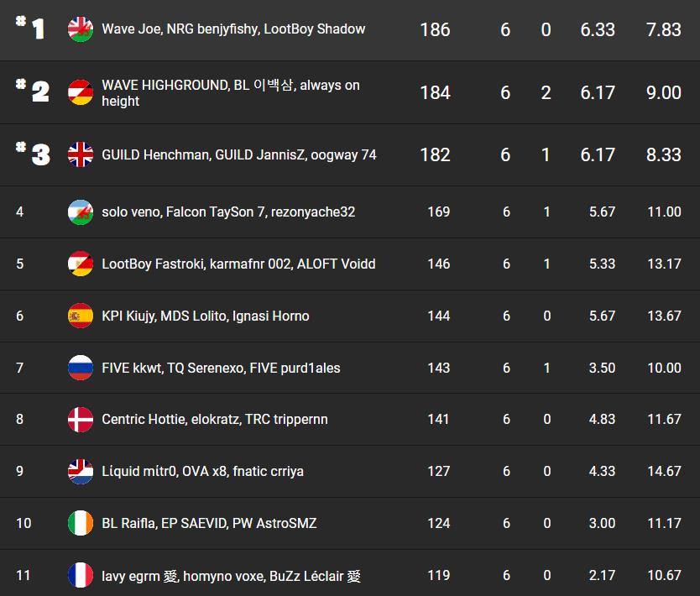Click the Ireland flag next to BL Raifla

(81, 523)
